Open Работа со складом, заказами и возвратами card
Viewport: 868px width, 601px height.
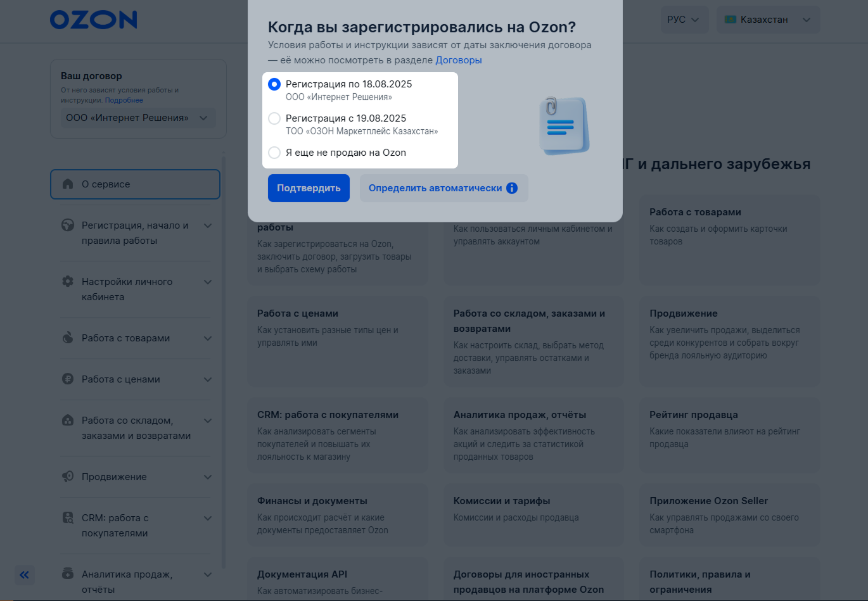tap(533, 342)
